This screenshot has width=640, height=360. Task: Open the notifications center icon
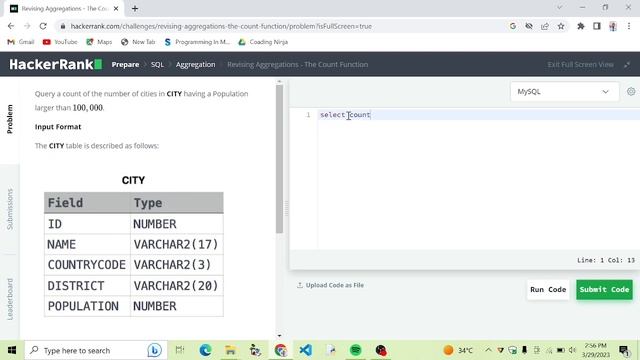[623, 350]
